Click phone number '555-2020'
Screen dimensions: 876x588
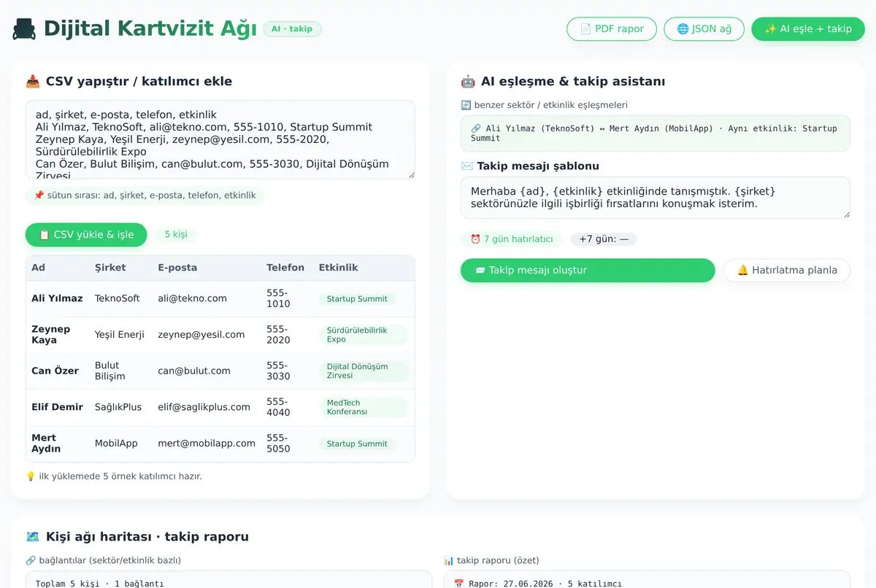point(278,335)
